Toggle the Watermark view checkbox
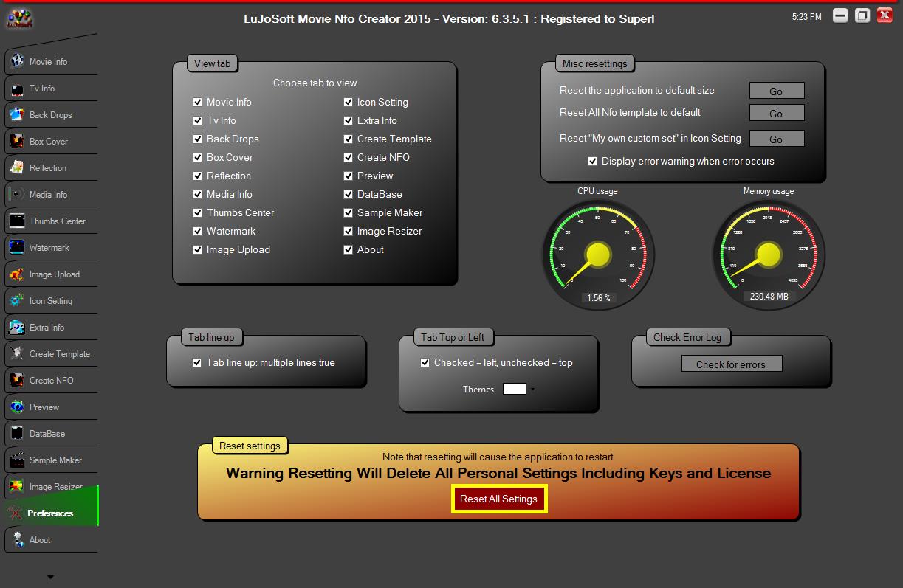The width and height of the screenshot is (903, 588). (x=197, y=231)
